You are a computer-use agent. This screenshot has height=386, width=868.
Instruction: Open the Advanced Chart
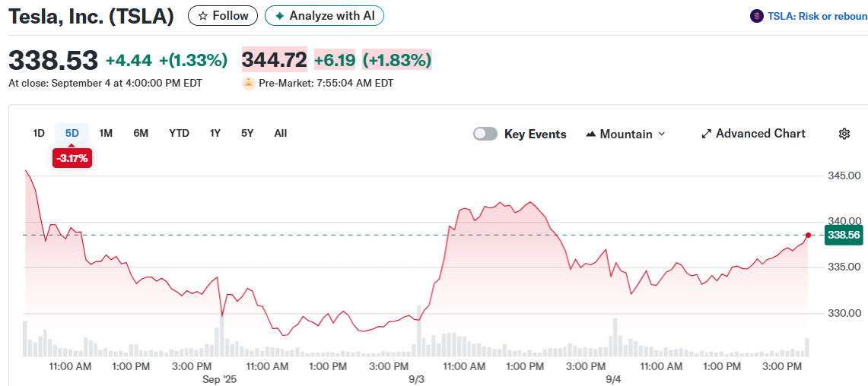[x=753, y=134]
